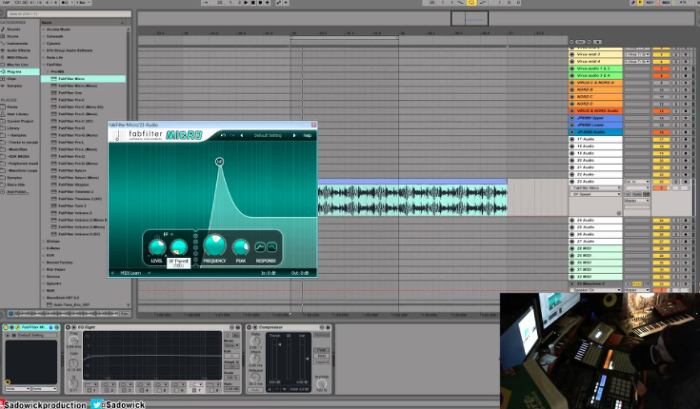Select second filter response shape button
This screenshot has width=700, height=409.
271,247
